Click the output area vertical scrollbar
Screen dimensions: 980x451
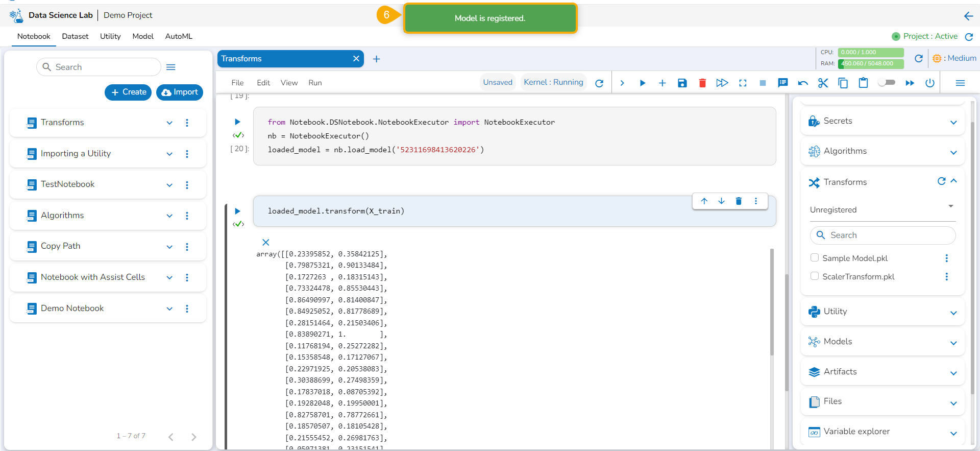pyautogui.click(x=772, y=301)
